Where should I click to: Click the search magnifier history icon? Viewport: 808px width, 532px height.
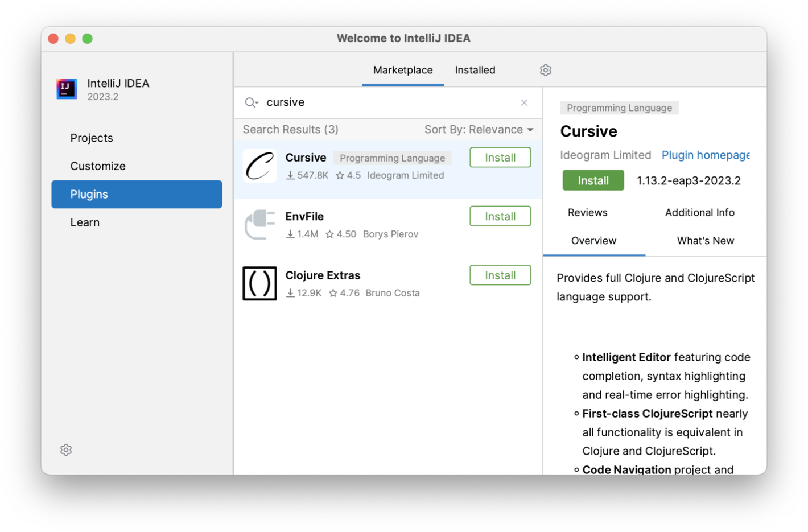pos(251,102)
